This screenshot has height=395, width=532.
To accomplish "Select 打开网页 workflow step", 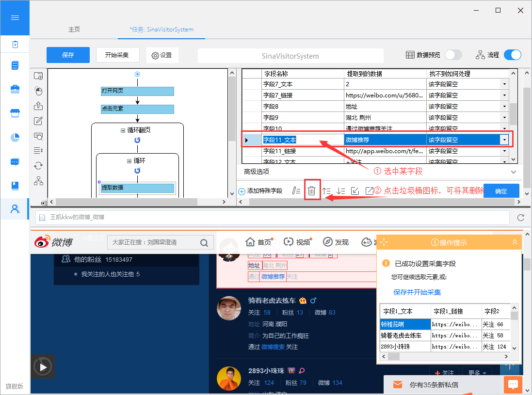I will [137, 91].
